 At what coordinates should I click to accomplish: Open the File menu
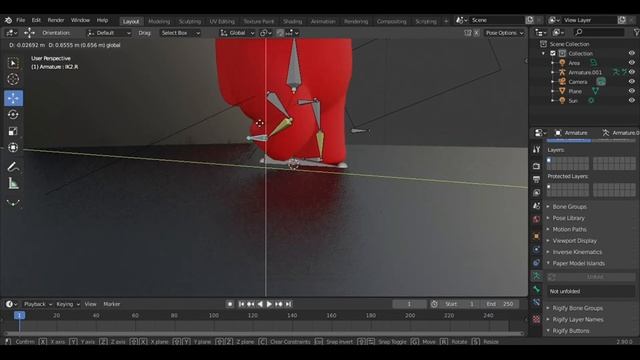point(20,20)
